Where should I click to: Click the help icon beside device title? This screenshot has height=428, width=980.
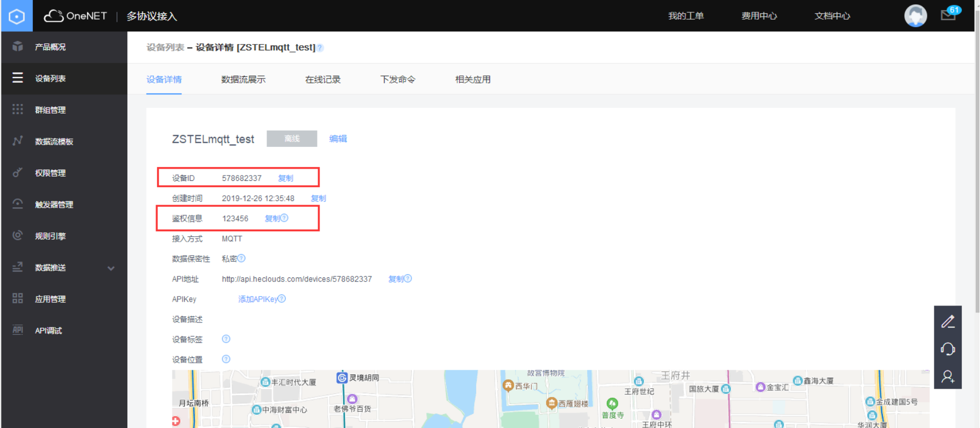(x=320, y=48)
